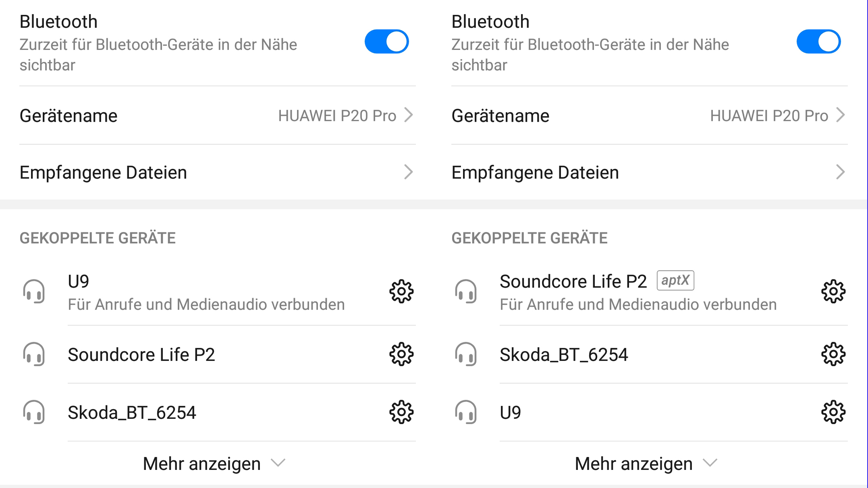Turn off Bluetooth toggle in left screenshot
The height and width of the screenshot is (488, 868).
386,41
